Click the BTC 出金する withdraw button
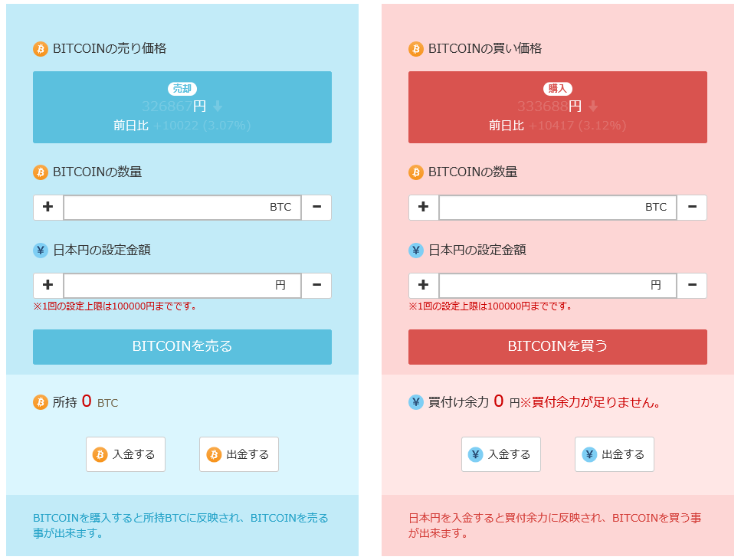The image size is (741, 560). (238, 454)
